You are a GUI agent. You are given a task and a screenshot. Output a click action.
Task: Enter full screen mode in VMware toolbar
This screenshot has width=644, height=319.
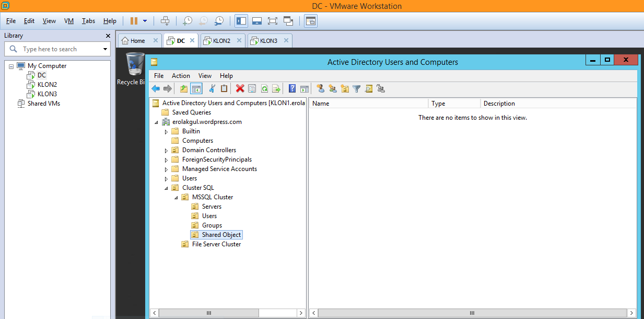(x=272, y=21)
